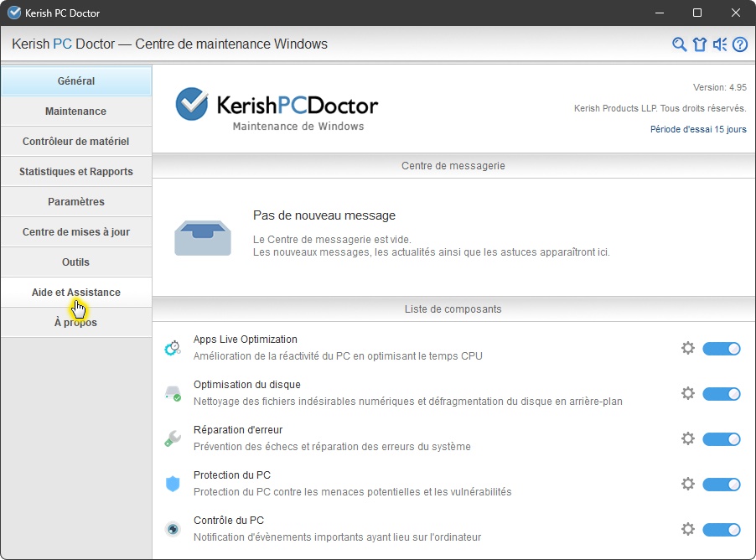Select the Maintenance tab in sidebar

point(75,111)
